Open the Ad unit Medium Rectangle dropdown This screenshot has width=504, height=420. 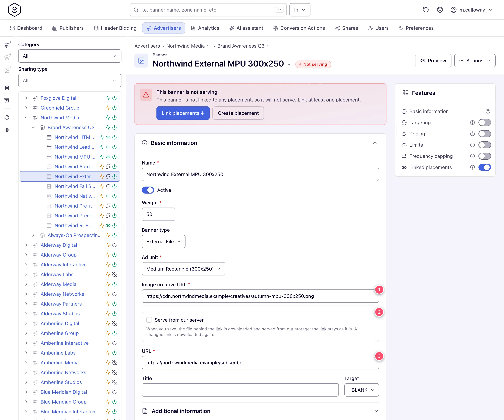[x=183, y=269]
